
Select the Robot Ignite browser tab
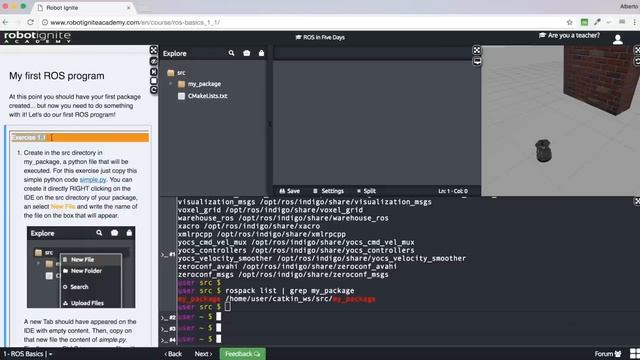tap(84, 8)
